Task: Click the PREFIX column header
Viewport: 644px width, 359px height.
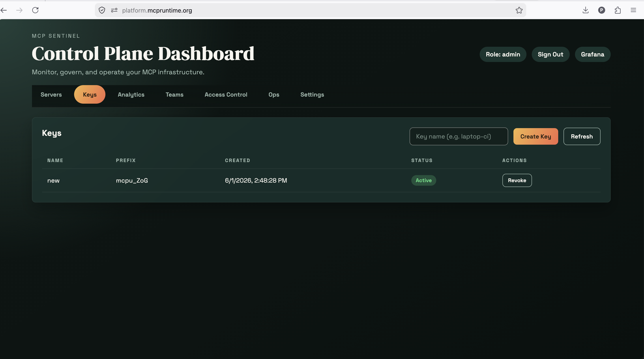Action: [126, 161]
